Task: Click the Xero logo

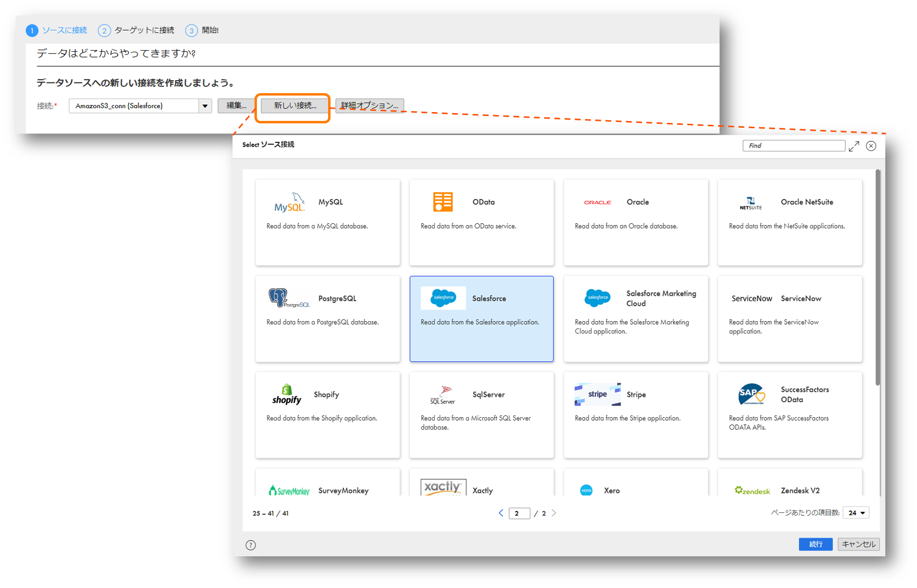Action: [586, 490]
